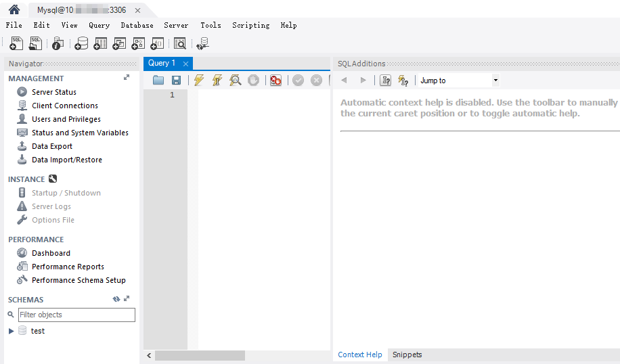Click the editor scrollbar left arrow
This screenshot has height=364, width=620.
pos(149,355)
